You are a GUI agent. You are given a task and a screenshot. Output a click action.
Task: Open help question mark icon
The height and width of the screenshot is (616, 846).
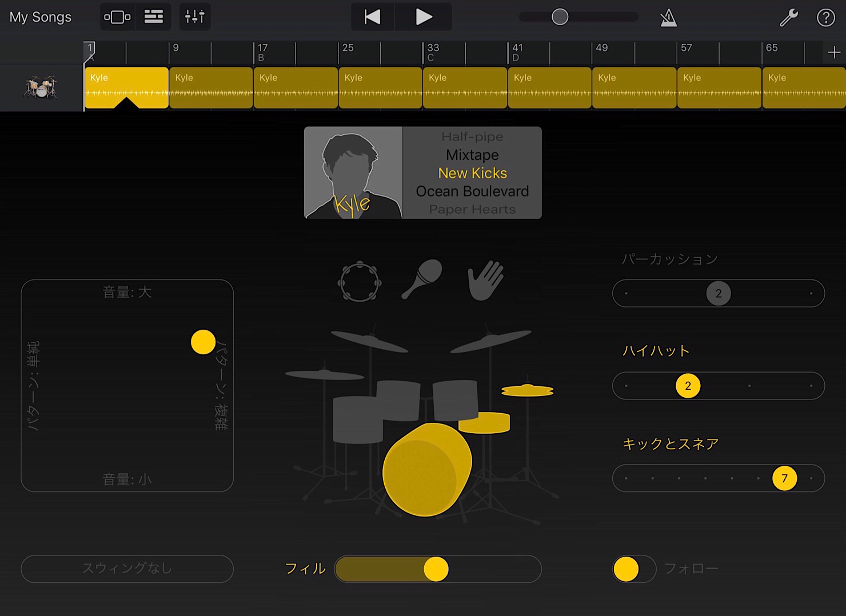825,18
